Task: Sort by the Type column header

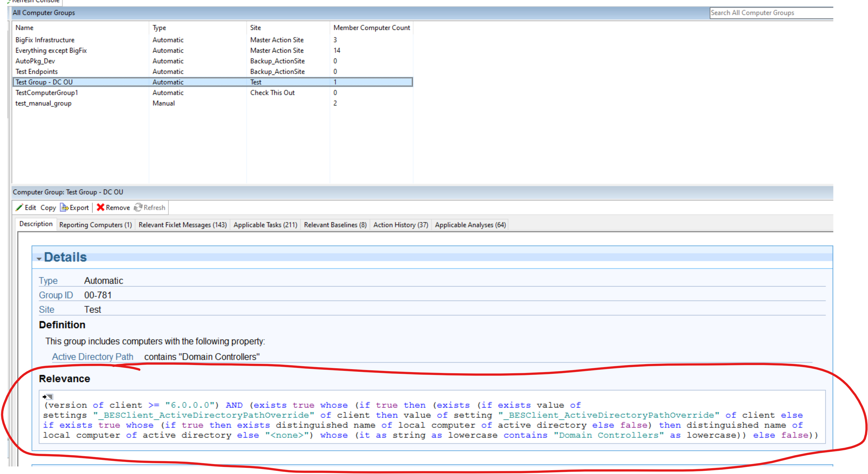Action: 198,28
